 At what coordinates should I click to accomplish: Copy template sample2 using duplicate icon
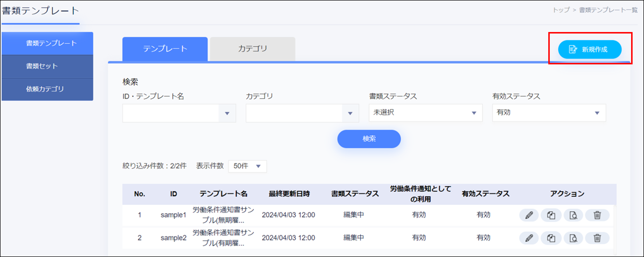click(551, 238)
